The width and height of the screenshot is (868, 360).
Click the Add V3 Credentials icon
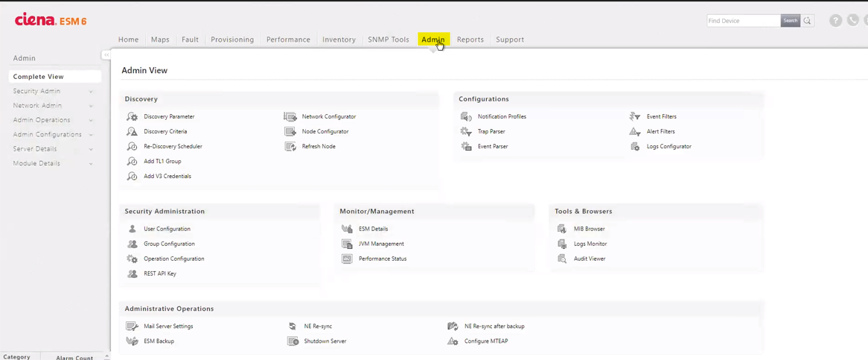132,176
